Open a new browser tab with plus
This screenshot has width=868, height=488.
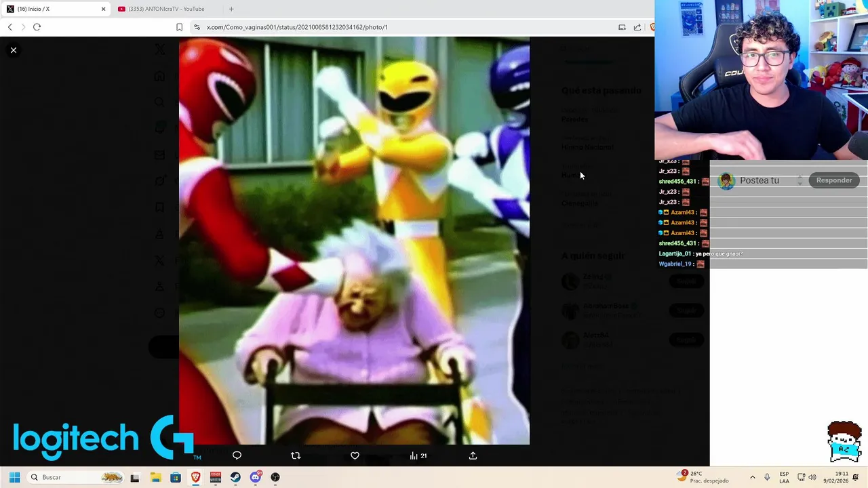click(231, 9)
